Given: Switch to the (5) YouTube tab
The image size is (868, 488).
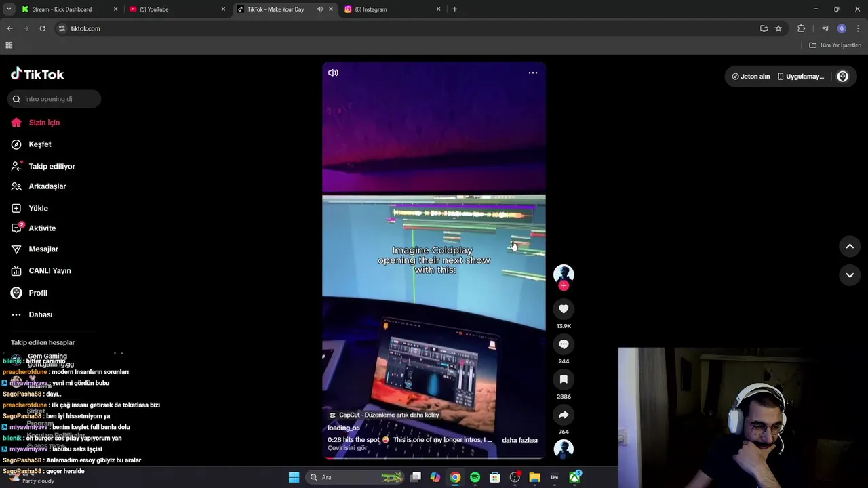Looking at the screenshot, I should pyautogui.click(x=176, y=9).
